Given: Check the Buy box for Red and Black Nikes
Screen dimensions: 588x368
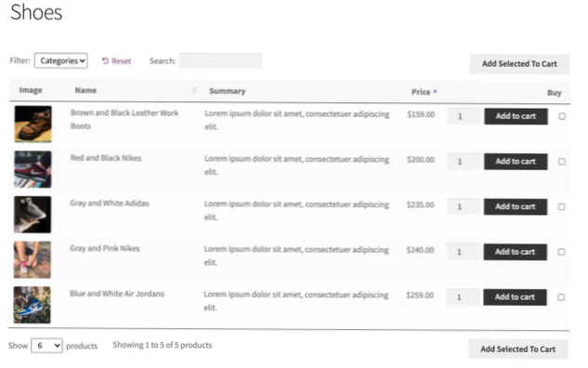Looking at the screenshot, I should 562,162.
